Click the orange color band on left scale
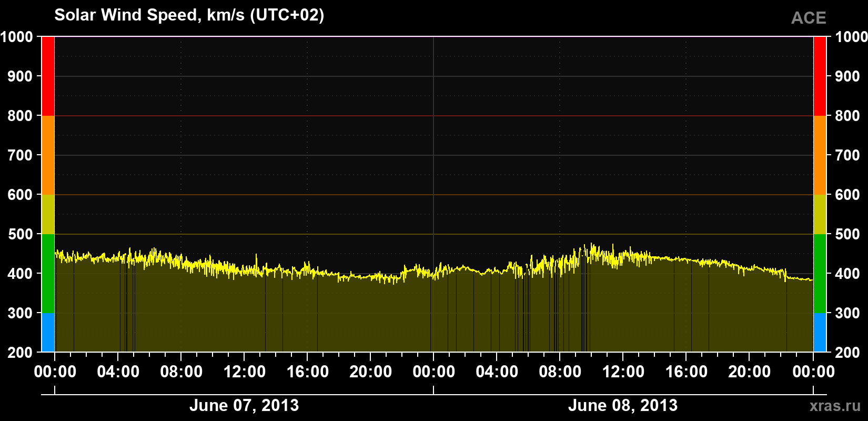868x421 pixels. click(x=48, y=155)
